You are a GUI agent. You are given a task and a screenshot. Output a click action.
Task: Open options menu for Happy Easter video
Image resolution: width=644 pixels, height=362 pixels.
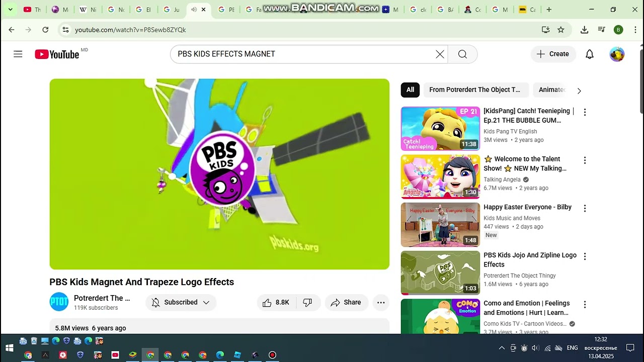[x=585, y=208]
